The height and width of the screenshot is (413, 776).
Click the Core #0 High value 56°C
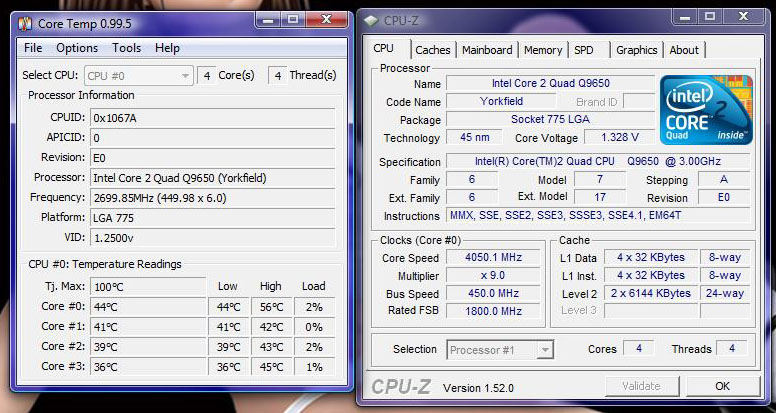[271, 307]
